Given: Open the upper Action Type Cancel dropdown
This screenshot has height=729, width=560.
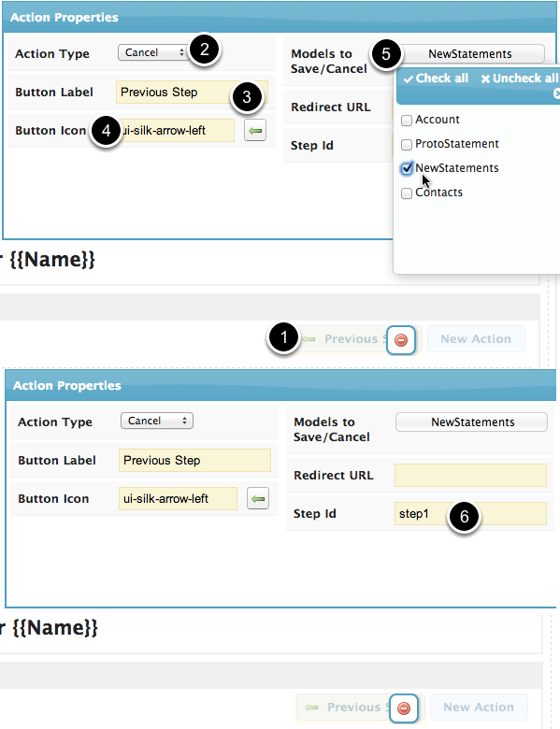Looking at the screenshot, I should click(x=154, y=52).
